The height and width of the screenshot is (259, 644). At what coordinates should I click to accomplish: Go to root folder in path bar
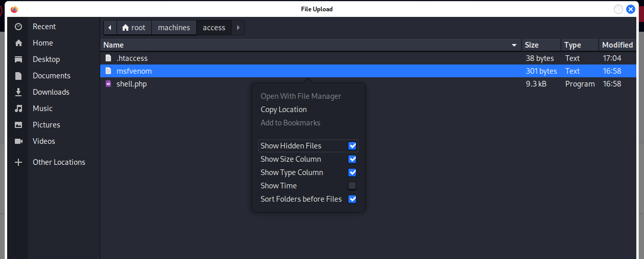pos(134,28)
